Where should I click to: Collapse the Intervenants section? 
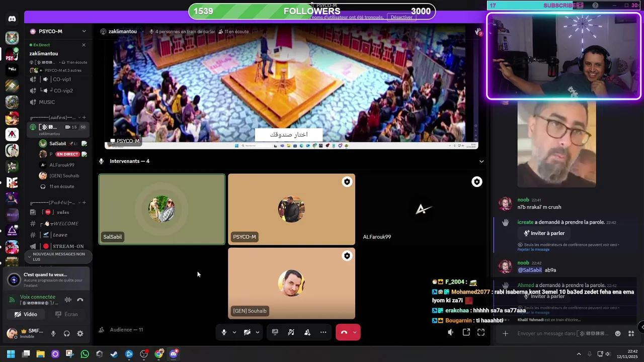[481, 161]
